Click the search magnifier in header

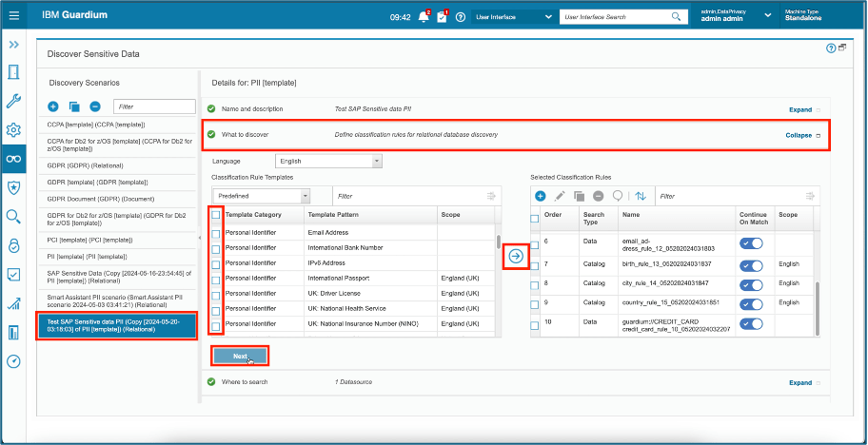click(676, 16)
